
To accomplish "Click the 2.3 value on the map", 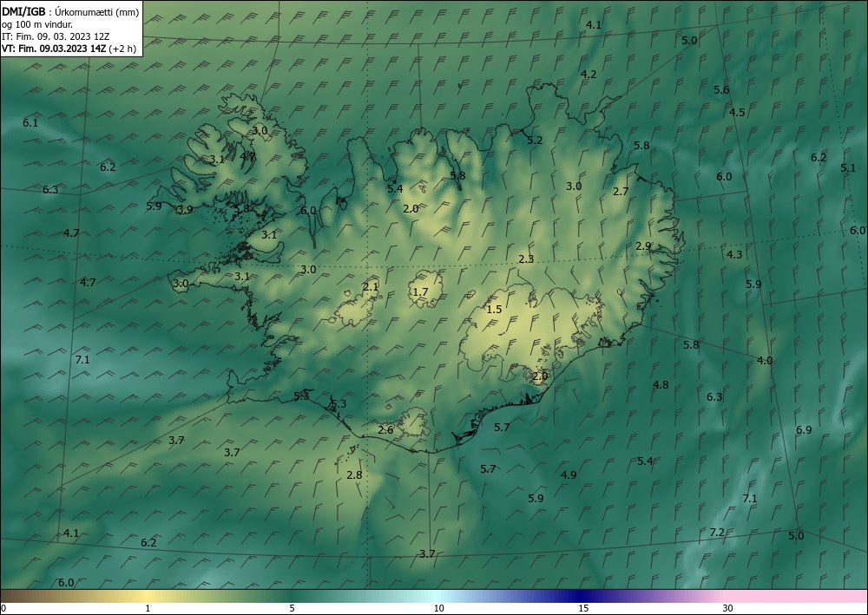I will point(526,258).
